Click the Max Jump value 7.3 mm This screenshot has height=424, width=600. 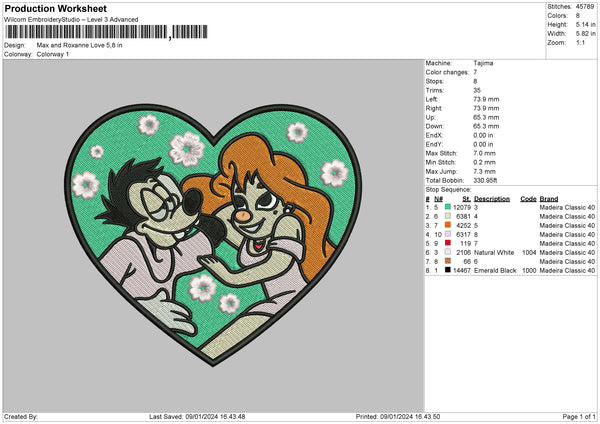[484, 171]
